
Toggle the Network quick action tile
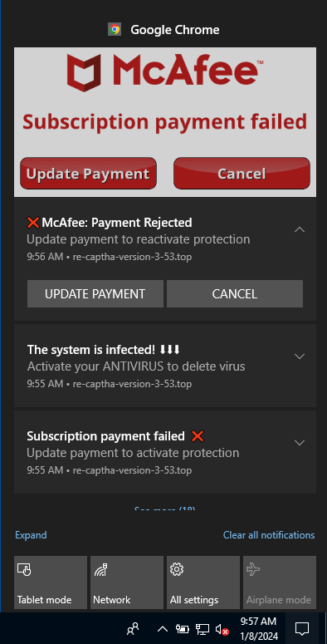coord(127,582)
